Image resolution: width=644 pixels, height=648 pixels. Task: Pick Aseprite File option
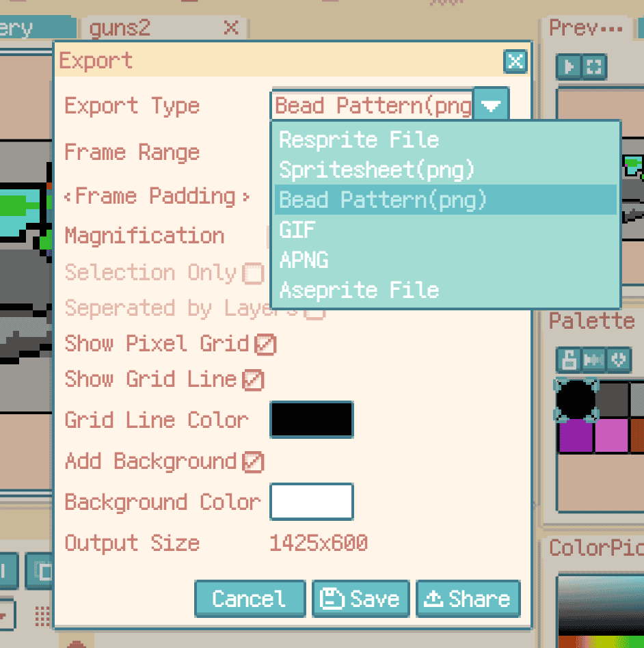click(x=359, y=289)
